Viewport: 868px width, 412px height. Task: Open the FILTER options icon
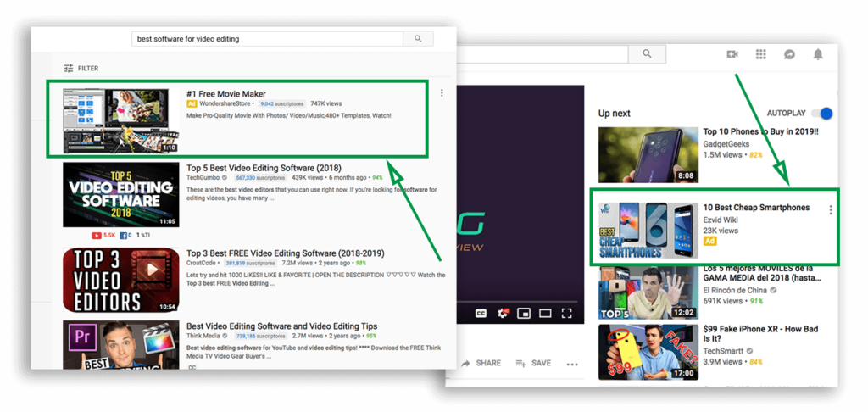pyautogui.click(x=69, y=68)
